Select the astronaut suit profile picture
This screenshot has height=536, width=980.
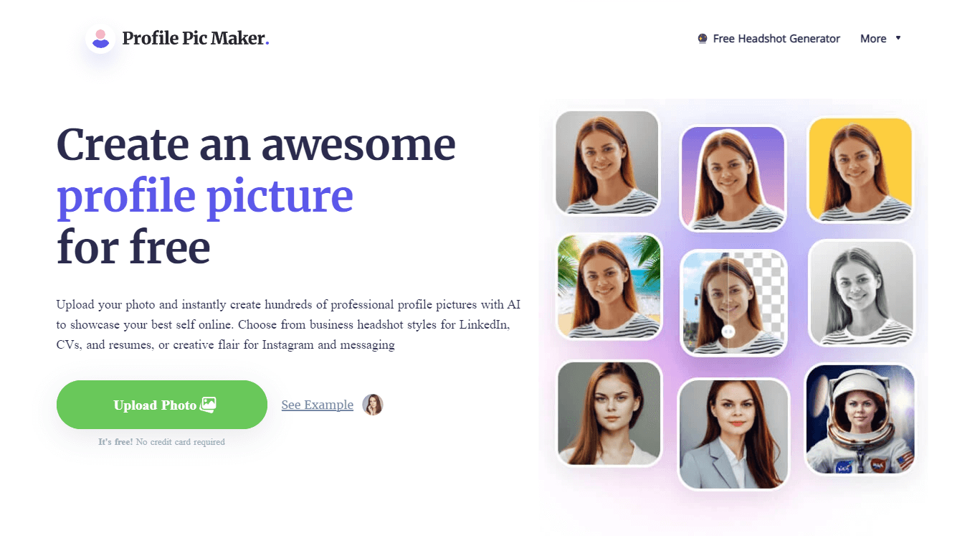click(x=860, y=419)
